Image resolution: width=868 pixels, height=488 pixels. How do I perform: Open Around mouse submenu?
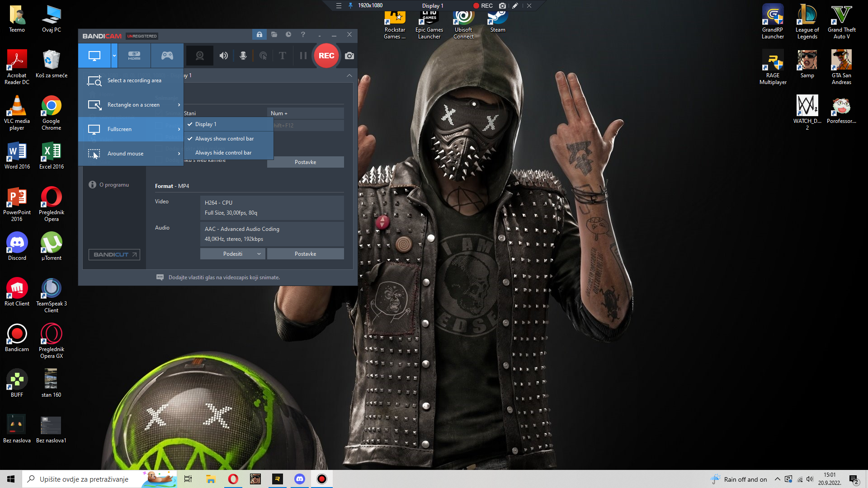coord(131,154)
